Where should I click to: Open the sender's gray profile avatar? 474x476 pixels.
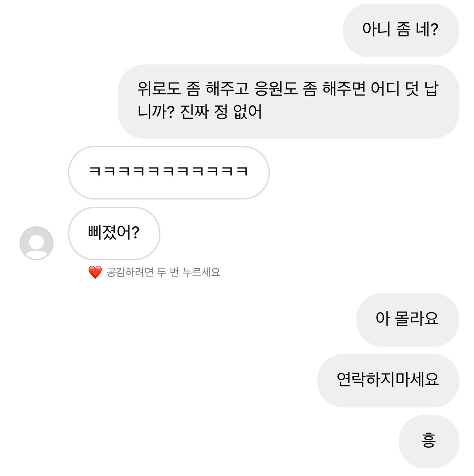pyautogui.click(x=36, y=243)
